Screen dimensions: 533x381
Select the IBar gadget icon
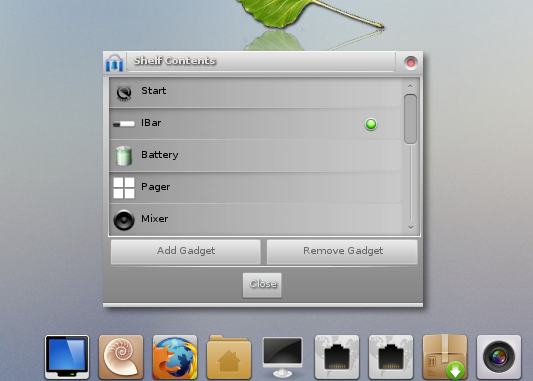coord(124,124)
